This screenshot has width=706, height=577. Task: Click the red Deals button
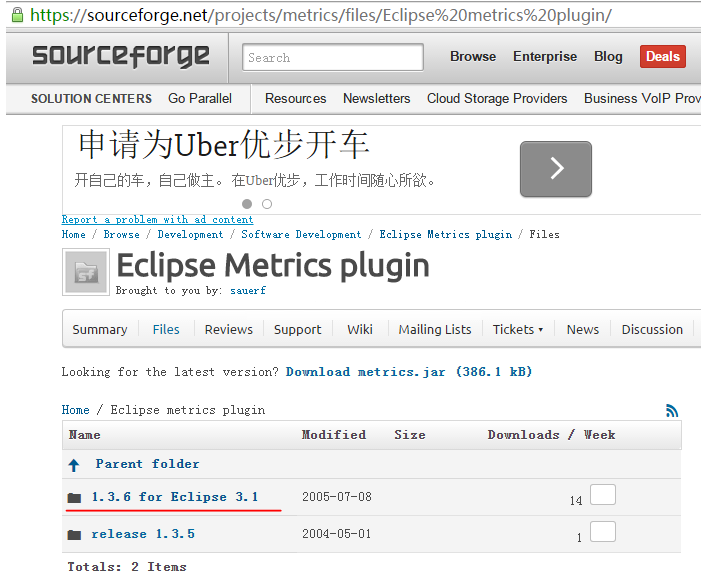pyautogui.click(x=663, y=56)
